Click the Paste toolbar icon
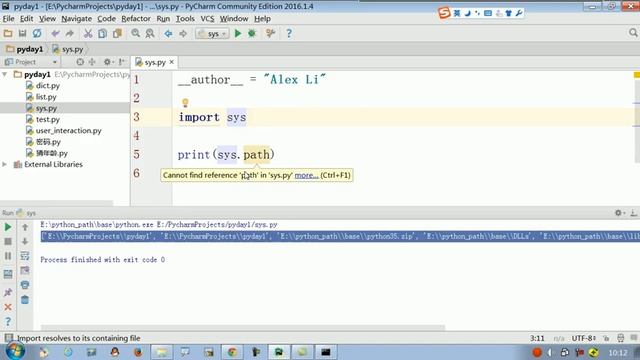 [x=118, y=33]
